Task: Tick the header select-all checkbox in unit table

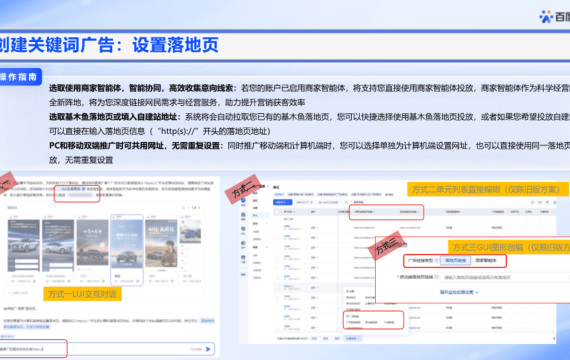Action: tap(278, 212)
